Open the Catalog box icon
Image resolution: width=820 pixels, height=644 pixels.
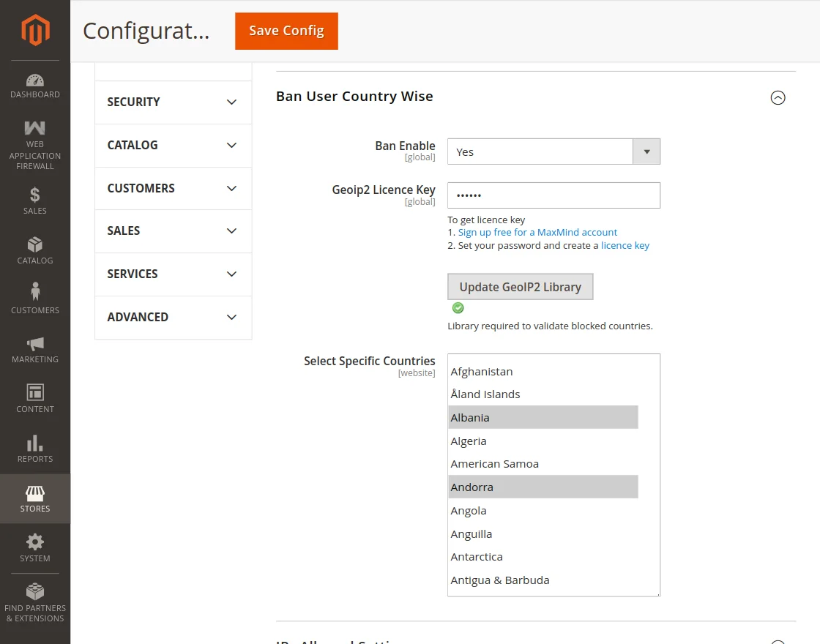tap(35, 244)
